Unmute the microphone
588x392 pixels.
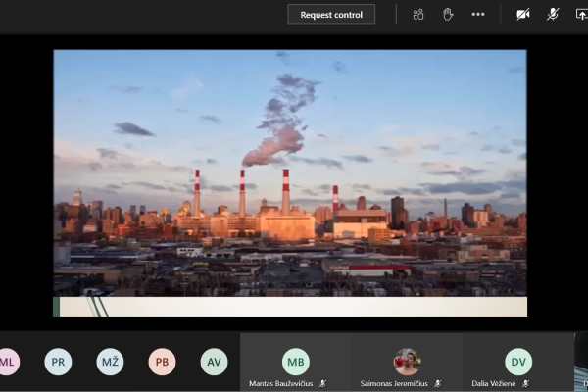tap(553, 15)
